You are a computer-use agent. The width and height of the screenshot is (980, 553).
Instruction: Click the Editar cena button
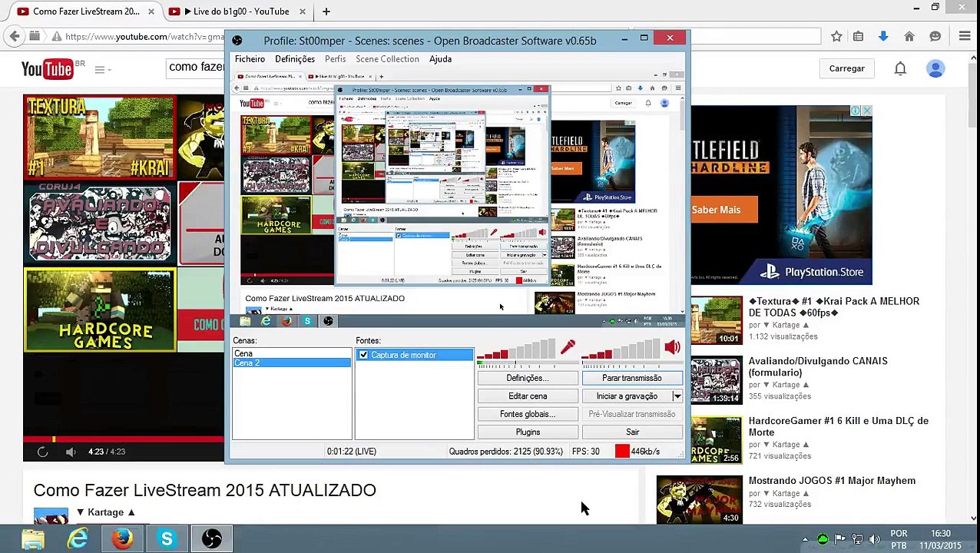click(x=528, y=396)
